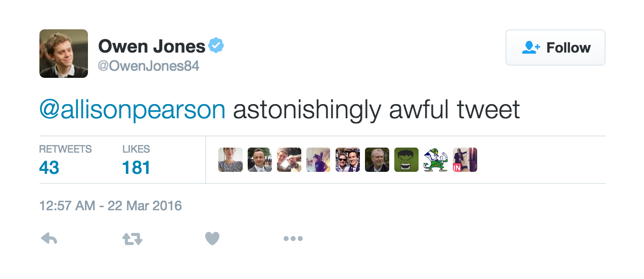Image resolution: width=644 pixels, height=279 pixels.
Task: Open the three-dots more options menu
Action: (293, 239)
